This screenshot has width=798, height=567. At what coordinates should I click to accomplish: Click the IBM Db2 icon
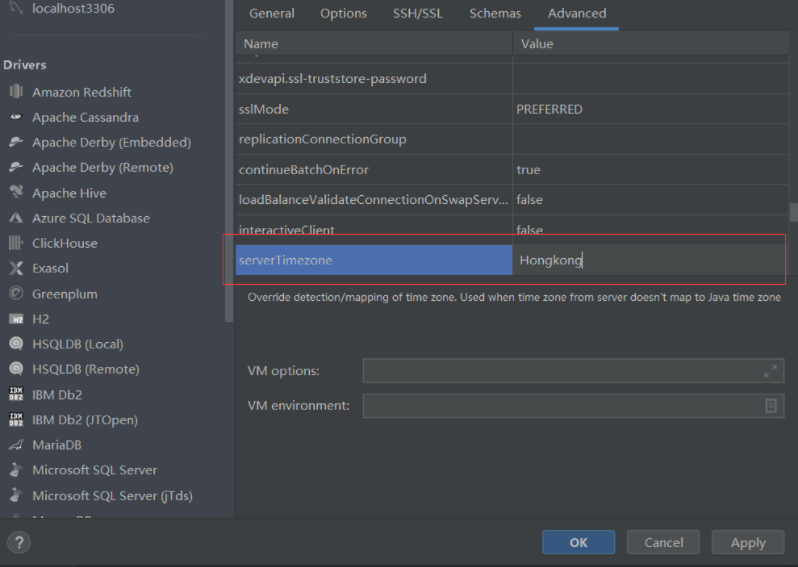16,394
